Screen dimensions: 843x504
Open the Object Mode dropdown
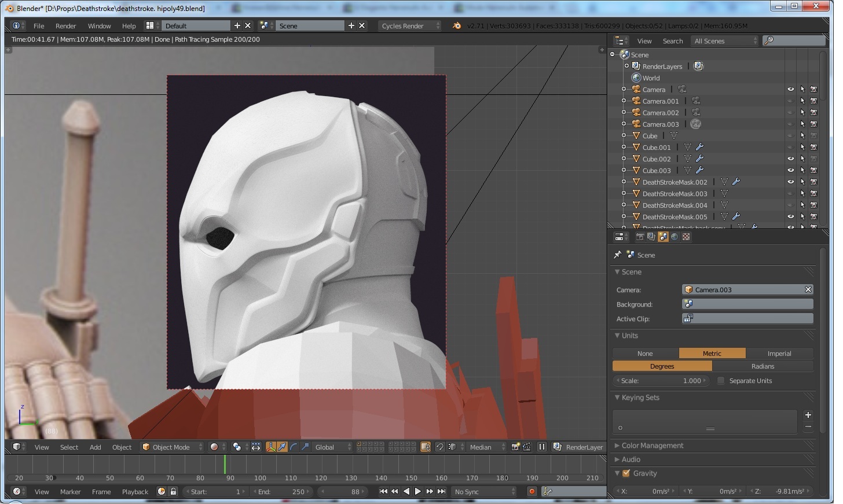click(172, 447)
